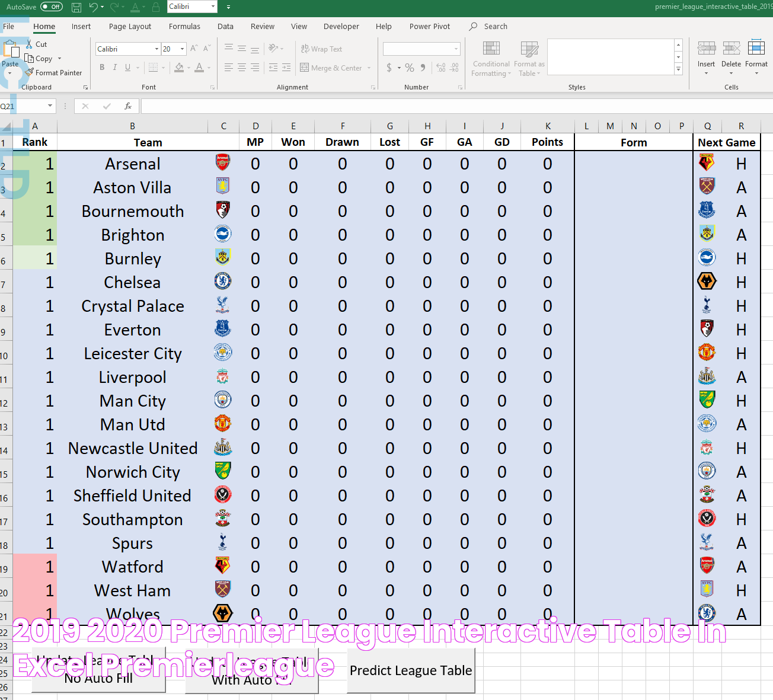The height and width of the screenshot is (700, 773).
Task: Toggle Align Left icon
Action: [229, 68]
